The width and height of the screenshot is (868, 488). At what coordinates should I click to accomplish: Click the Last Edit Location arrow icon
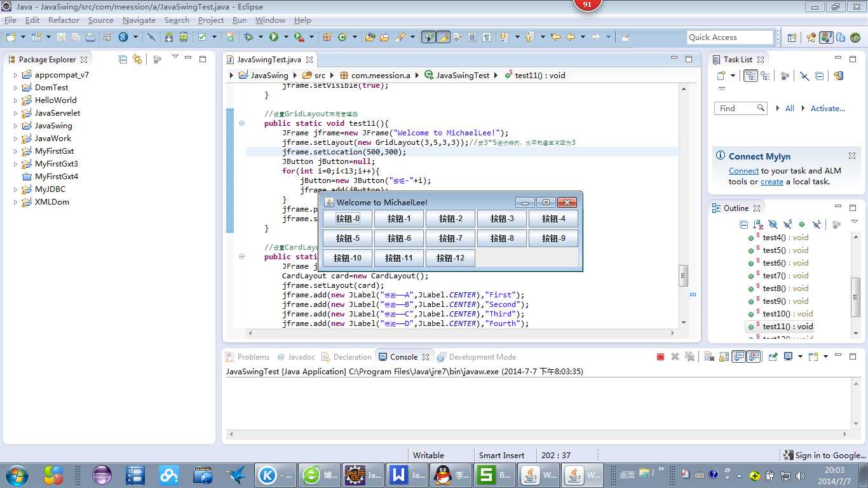point(555,37)
